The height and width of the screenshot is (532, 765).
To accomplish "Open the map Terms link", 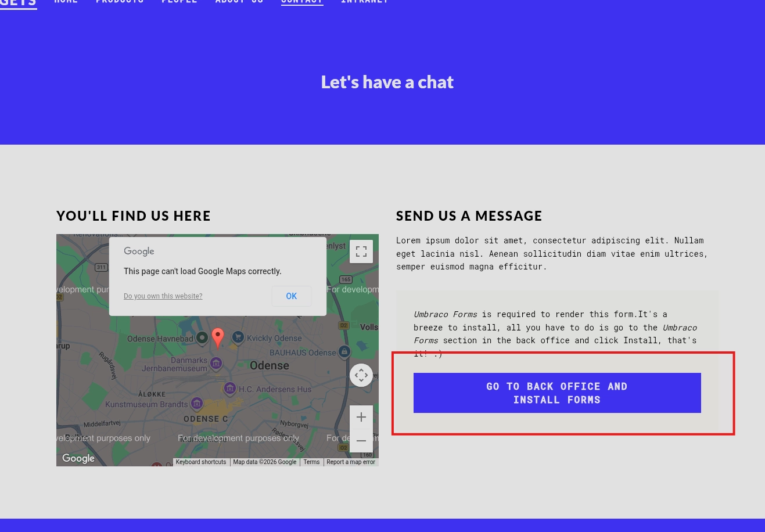I will [311, 462].
